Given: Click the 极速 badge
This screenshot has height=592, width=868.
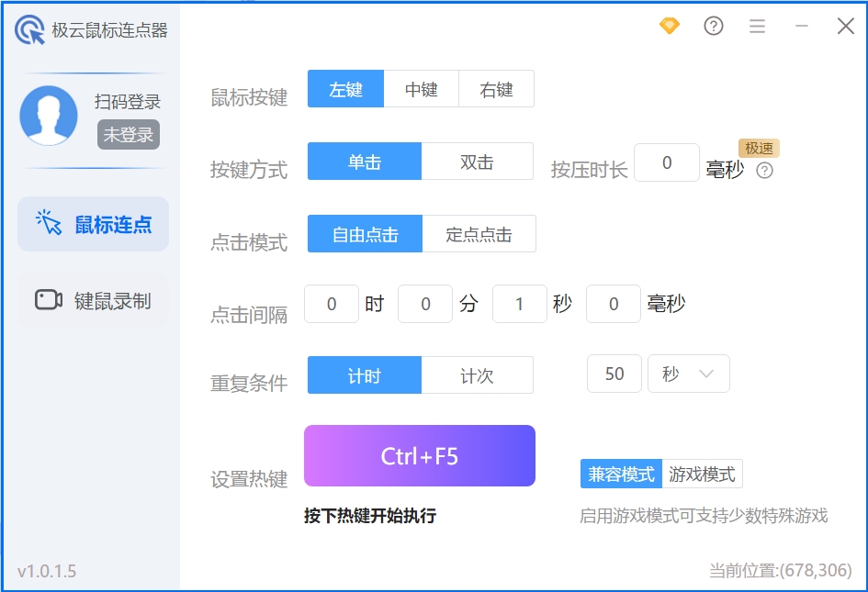Looking at the screenshot, I should [759, 149].
